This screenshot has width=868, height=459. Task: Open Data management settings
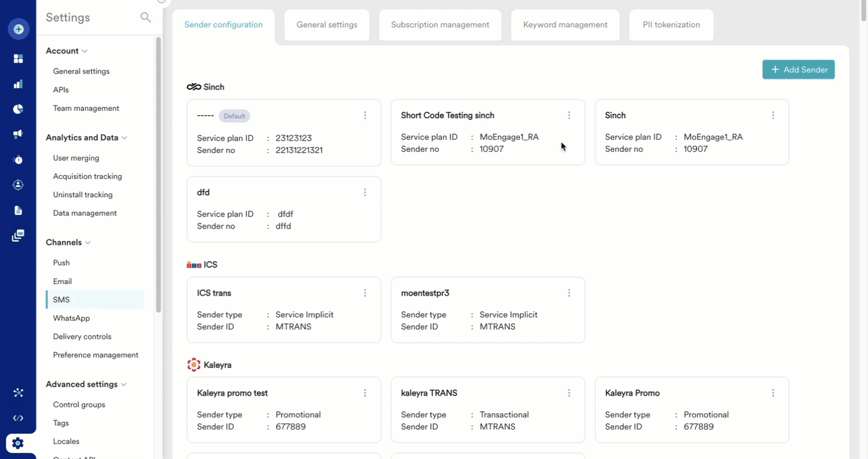pos(85,213)
